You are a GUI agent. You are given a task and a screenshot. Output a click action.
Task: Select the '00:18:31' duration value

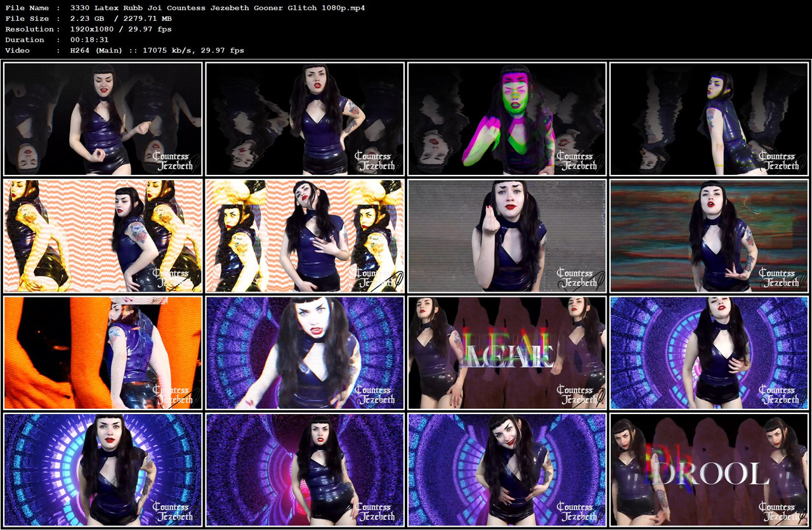pyautogui.click(x=91, y=40)
